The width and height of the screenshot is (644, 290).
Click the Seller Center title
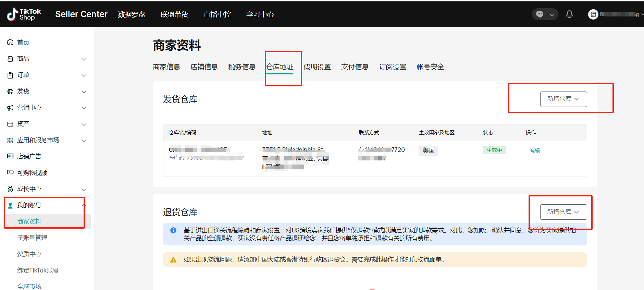click(x=82, y=14)
